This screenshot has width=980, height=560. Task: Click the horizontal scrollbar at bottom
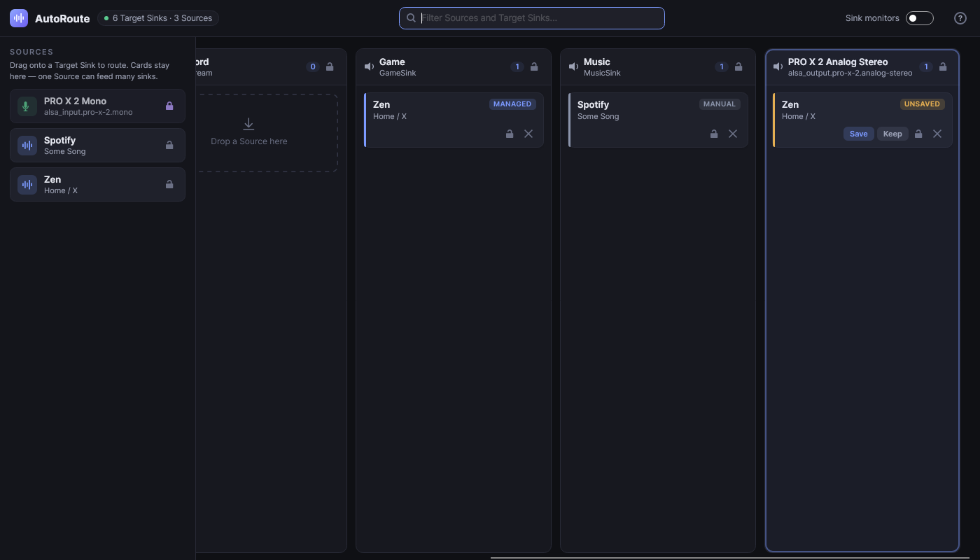(x=730, y=558)
